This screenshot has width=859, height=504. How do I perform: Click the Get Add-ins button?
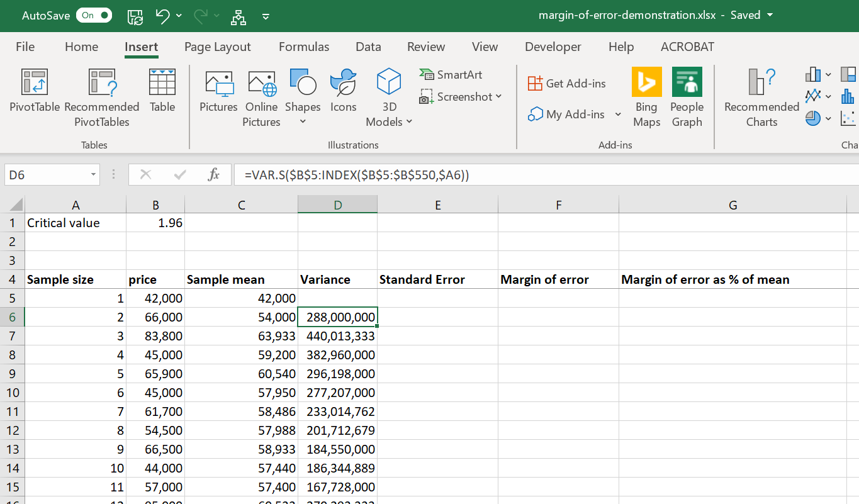tap(567, 83)
